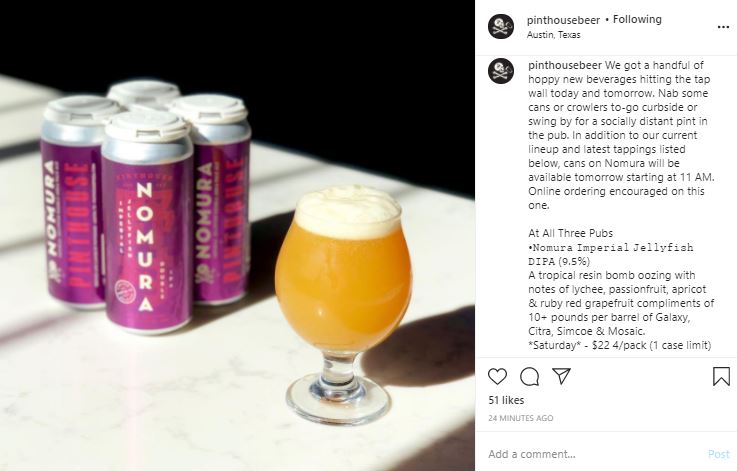Viewport: 737px width, 471px height.
Task: Save post with the bookmark icon
Action: pos(721,376)
